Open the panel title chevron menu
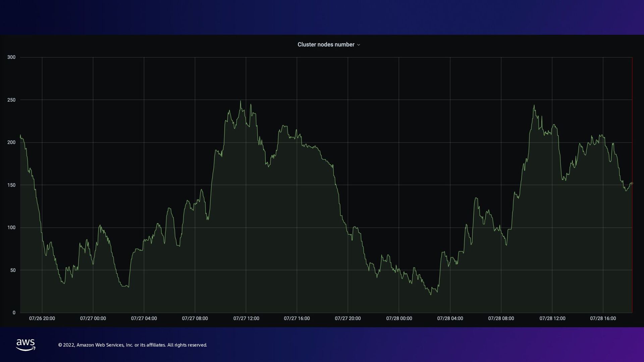This screenshot has width=644, height=362. (x=359, y=45)
